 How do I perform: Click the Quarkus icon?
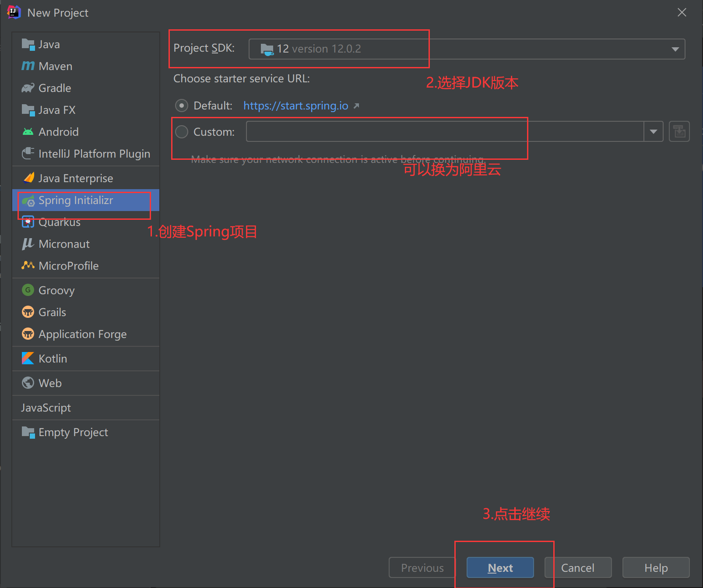[28, 222]
